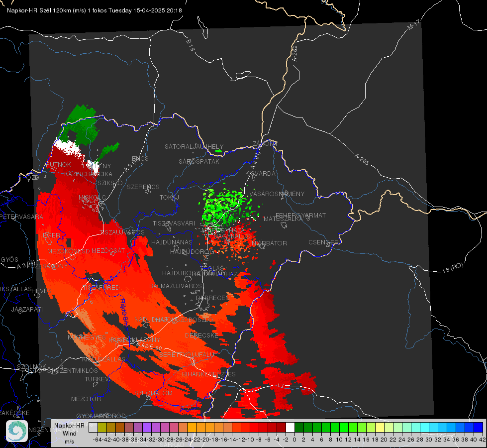Click the CSENGER label
Screen dimensions: 487x448
(x=323, y=242)
